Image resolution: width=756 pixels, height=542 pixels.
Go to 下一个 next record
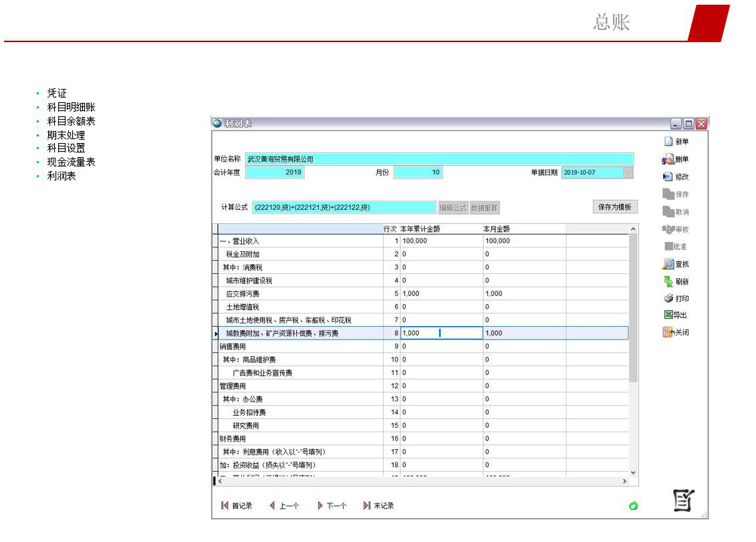[x=320, y=506]
